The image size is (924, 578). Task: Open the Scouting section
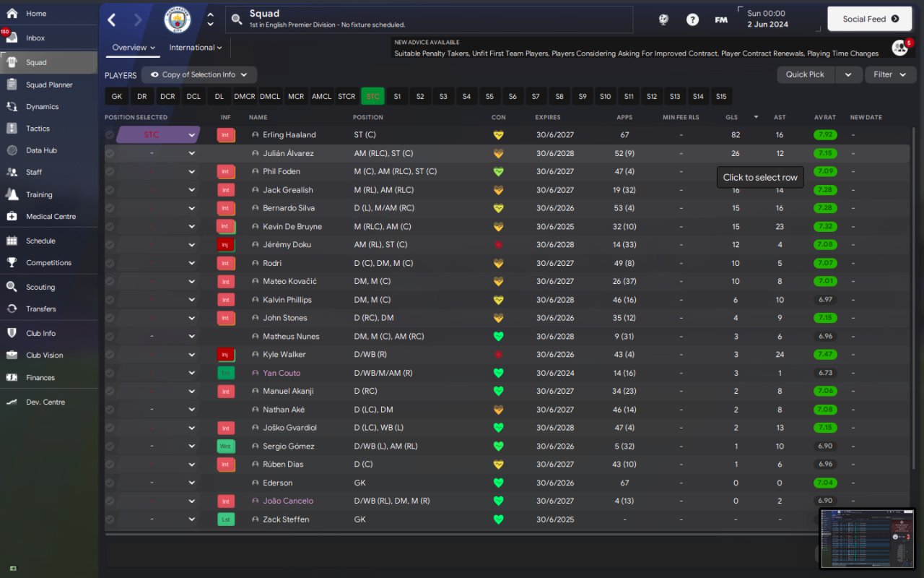pos(48,287)
